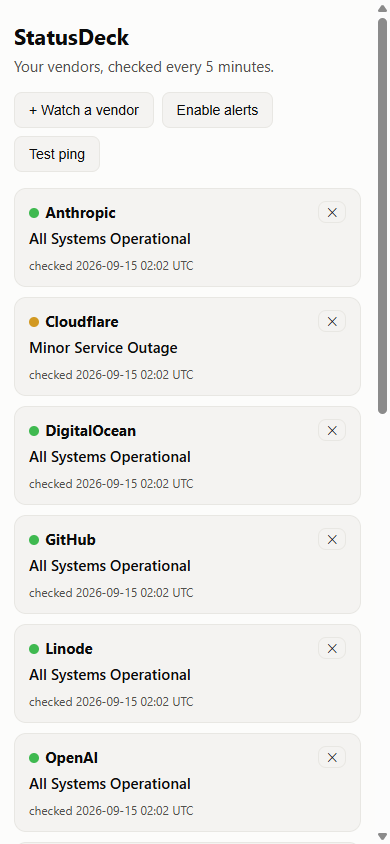Click Anthropic's 'All Systems Operational' status

110,239
